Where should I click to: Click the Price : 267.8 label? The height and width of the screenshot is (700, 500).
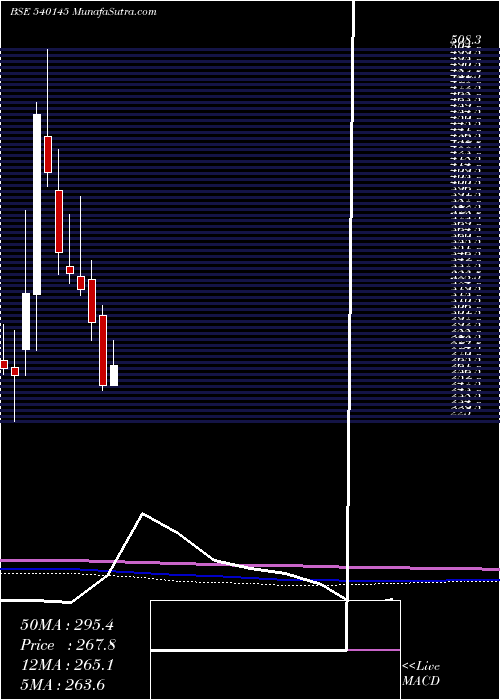(68, 645)
